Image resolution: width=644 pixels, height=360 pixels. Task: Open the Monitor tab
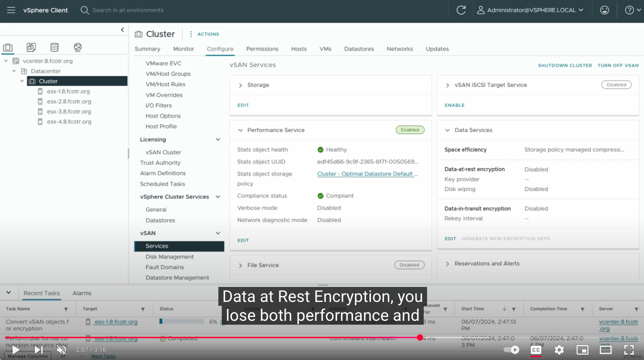(184, 49)
